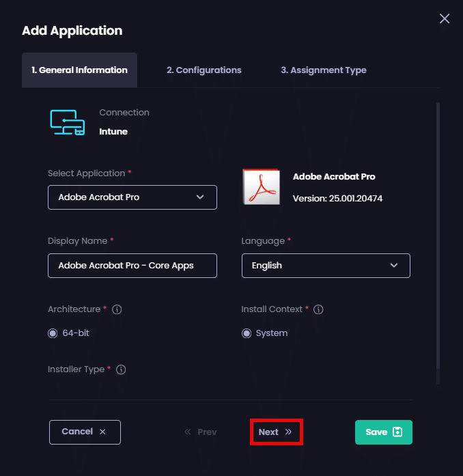Screen dimensions: 463x476
Task: Click the Install Context info icon
Action: point(318,310)
